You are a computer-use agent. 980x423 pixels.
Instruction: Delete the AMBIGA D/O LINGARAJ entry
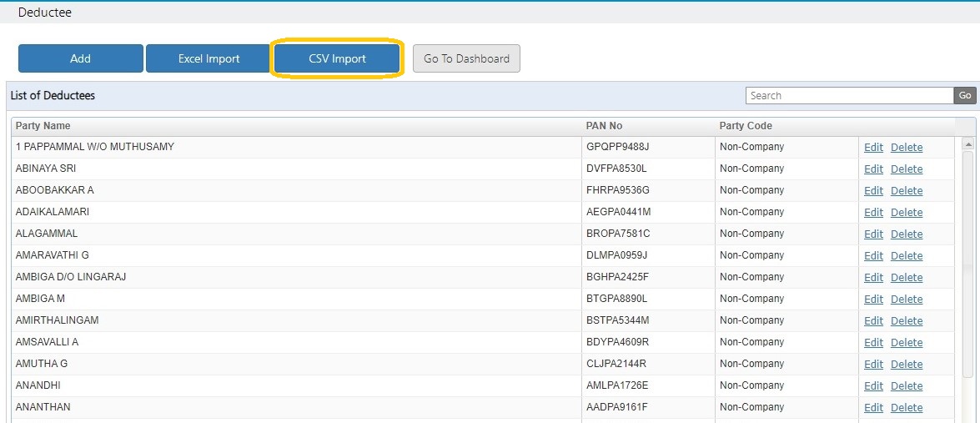(x=907, y=278)
